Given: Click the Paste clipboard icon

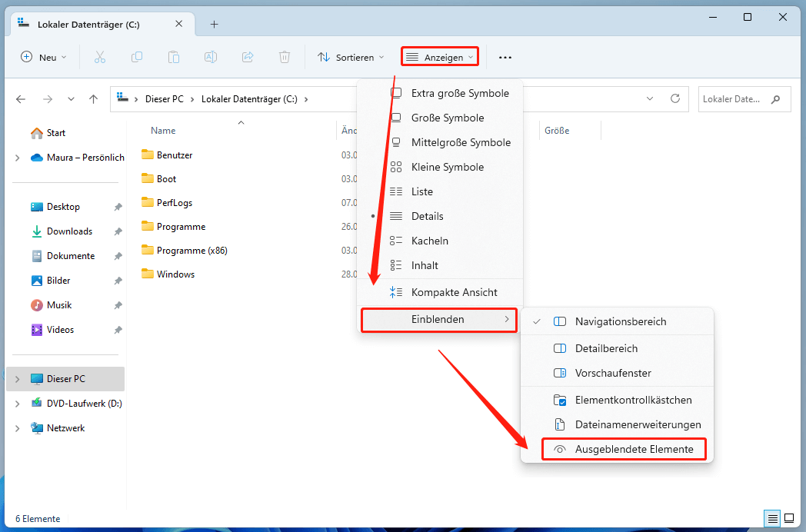Looking at the screenshot, I should (174, 57).
